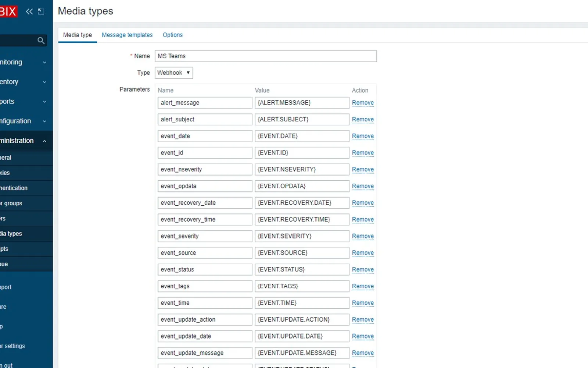
Task: Remove the event_update_action parameter
Action: point(363,319)
